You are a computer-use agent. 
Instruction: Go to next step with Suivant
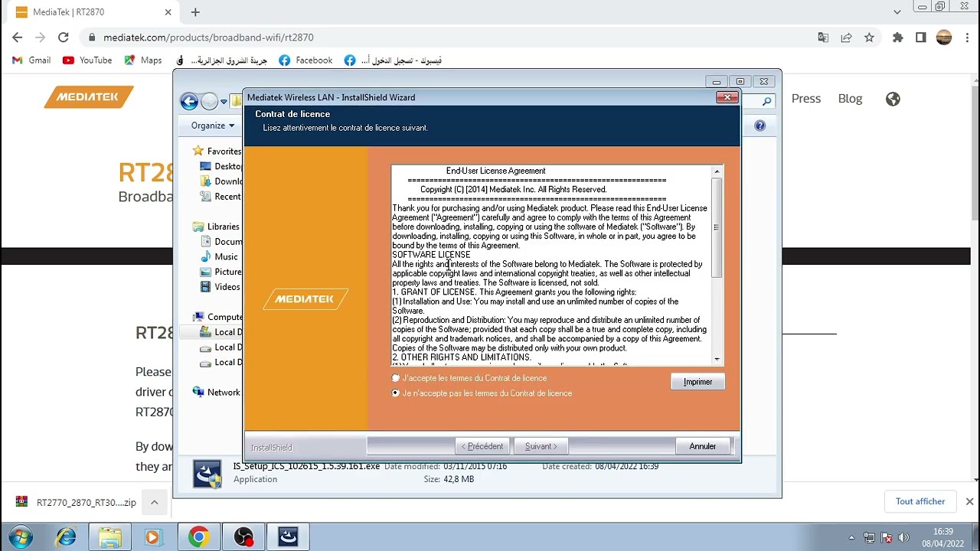tap(541, 446)
